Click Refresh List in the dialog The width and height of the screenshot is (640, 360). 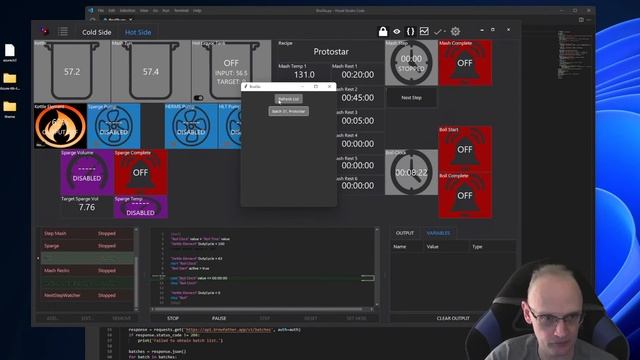pos(288,99)
